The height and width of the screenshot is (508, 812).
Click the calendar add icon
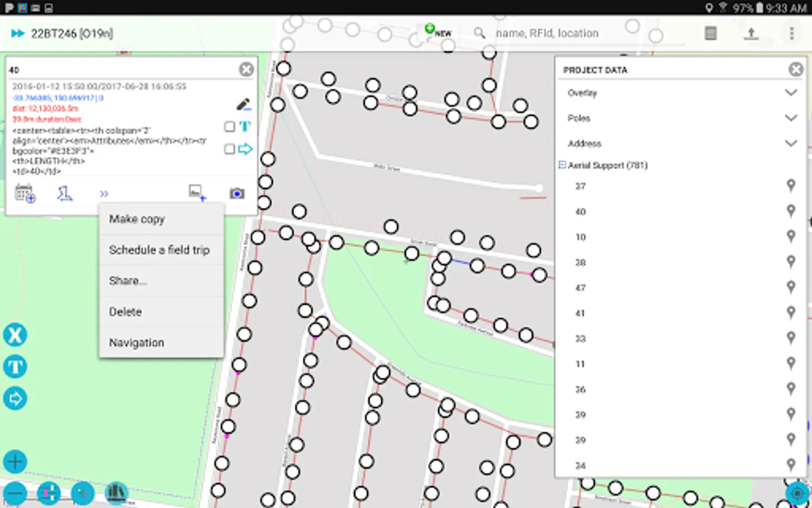click(25, 194)
